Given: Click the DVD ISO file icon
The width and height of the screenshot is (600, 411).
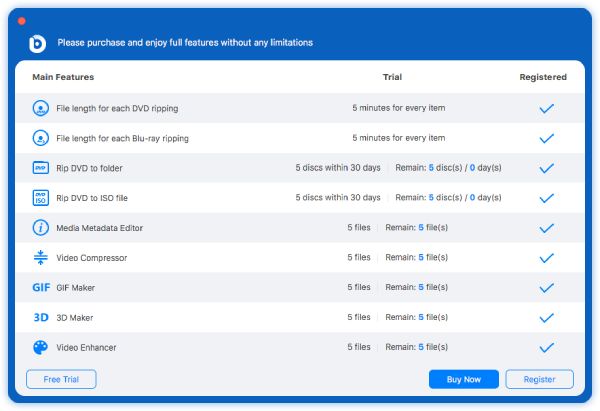Looking at the screenshot, I should (x=41, y=198).
